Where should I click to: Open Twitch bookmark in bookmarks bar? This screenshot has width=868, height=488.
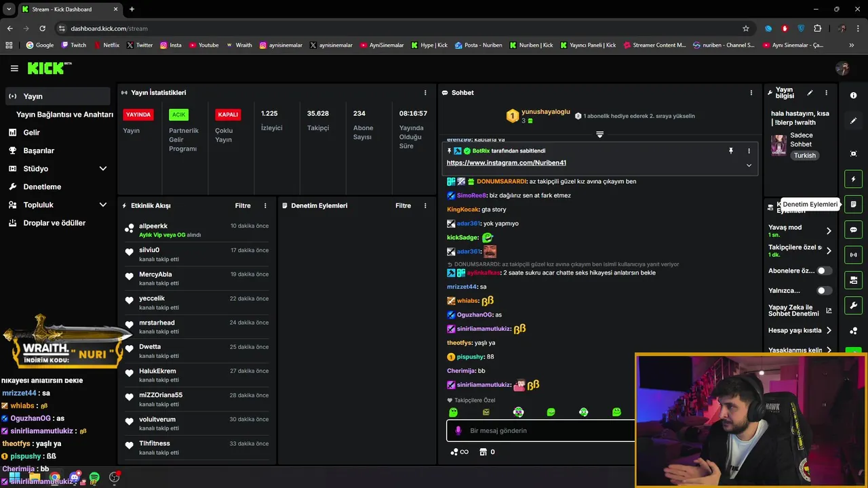[x=74, y=45]
